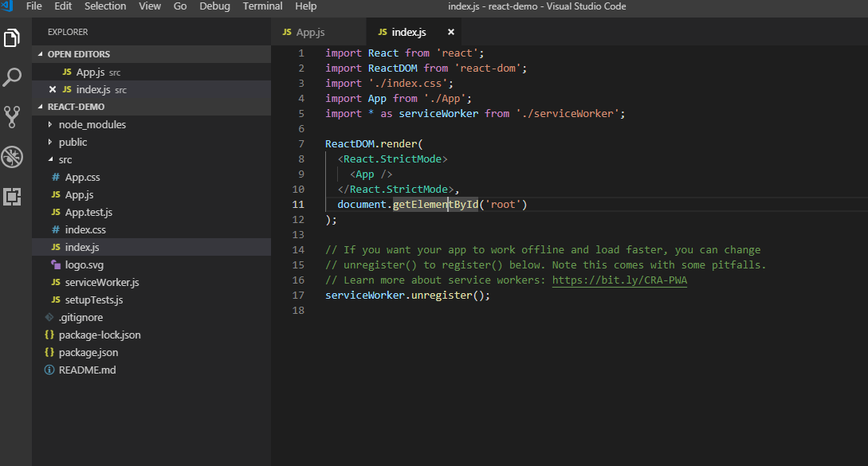This screenshot has height=466, width=868.
Task: Click the VS Code logo icon
Action: 7,6
